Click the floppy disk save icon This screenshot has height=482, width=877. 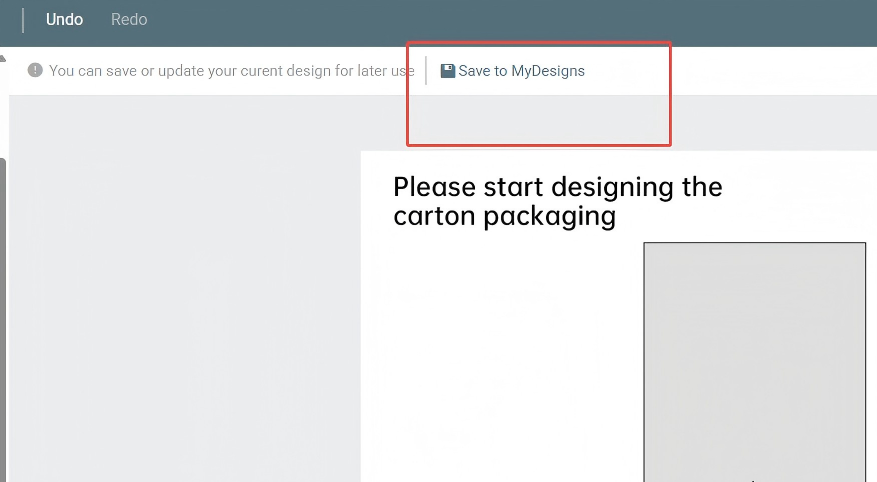pyautogui.click(x=448, y=71)
